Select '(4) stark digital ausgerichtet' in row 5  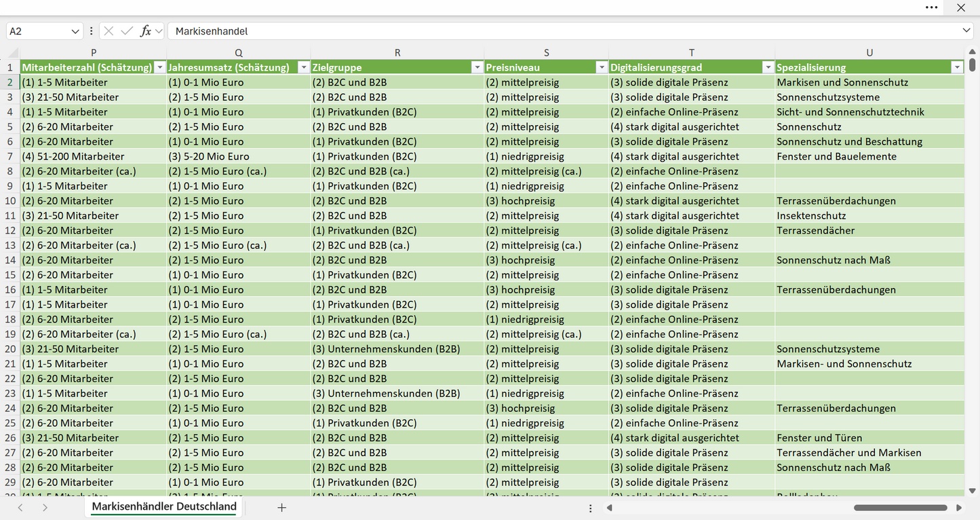692,127
